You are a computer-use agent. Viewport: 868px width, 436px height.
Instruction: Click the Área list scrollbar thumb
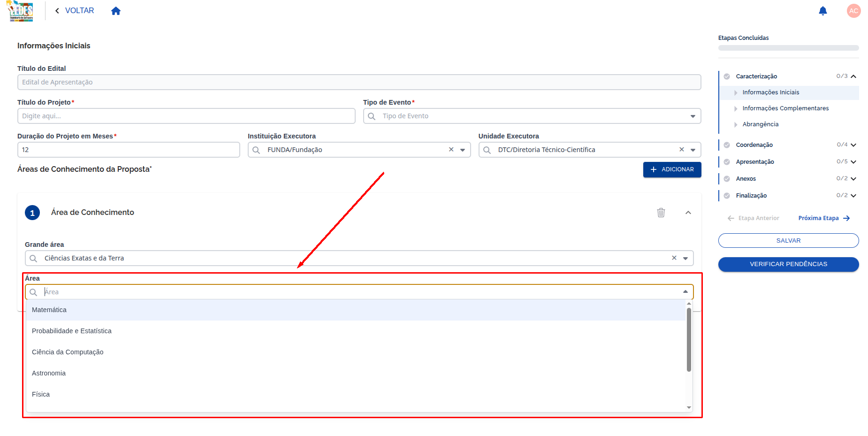point(689,339)
